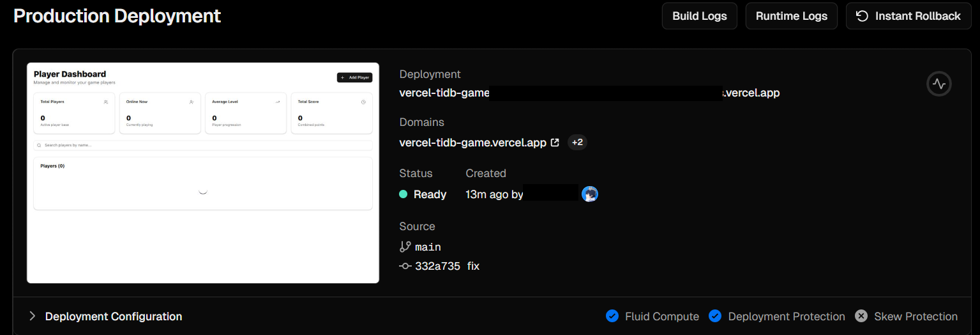
Task: Click the deployer's avatar icon
Action: [590, 194]
